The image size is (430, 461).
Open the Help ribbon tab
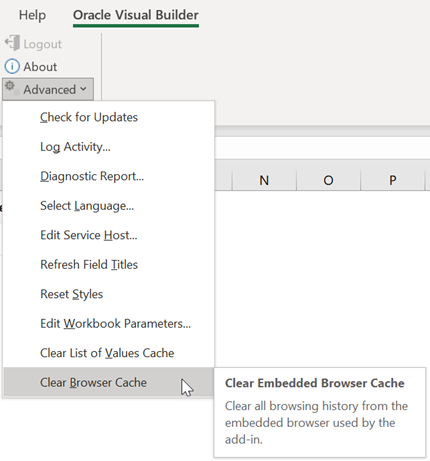32,15
